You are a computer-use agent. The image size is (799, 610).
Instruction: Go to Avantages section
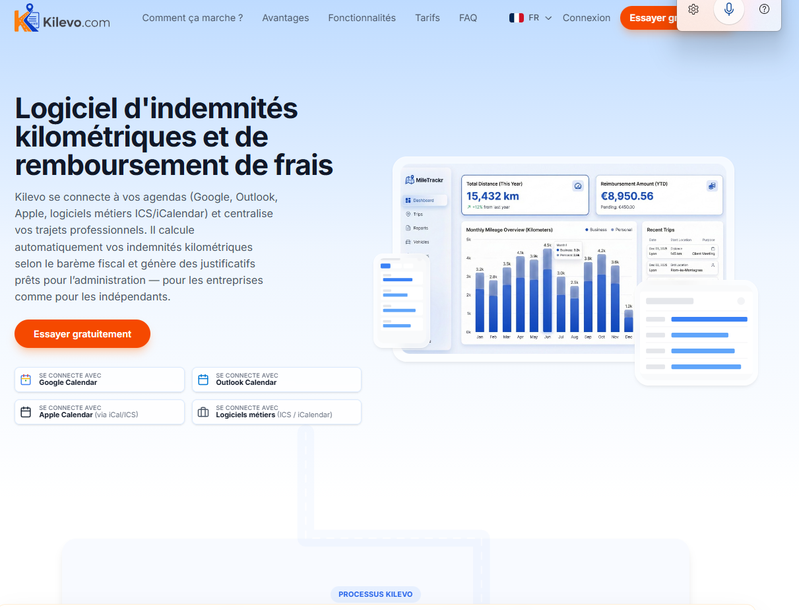tap(285, 18)
